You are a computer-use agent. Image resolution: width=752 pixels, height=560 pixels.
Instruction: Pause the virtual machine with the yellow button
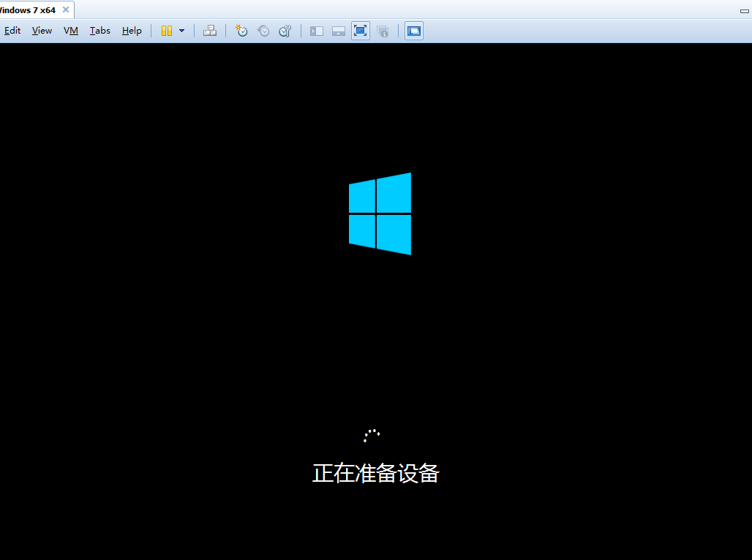(x=166, y=31)
